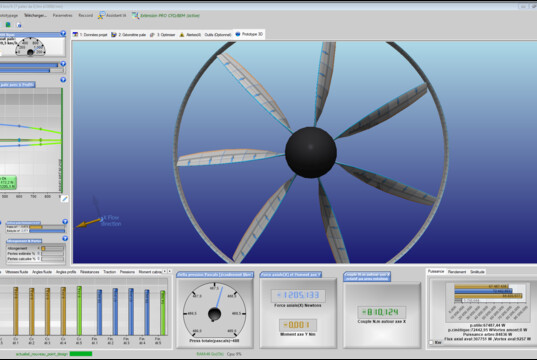
Task: Click the Couple 810.124 readout
Action: point(382,312)
